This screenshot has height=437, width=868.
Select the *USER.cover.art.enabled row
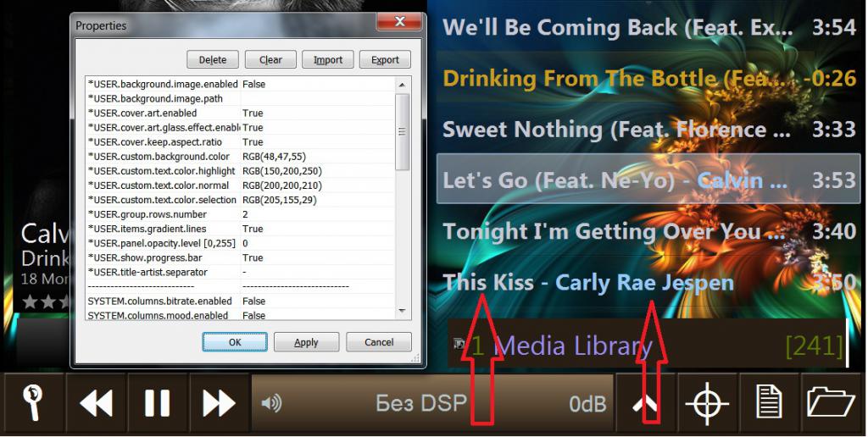point(240,113)
